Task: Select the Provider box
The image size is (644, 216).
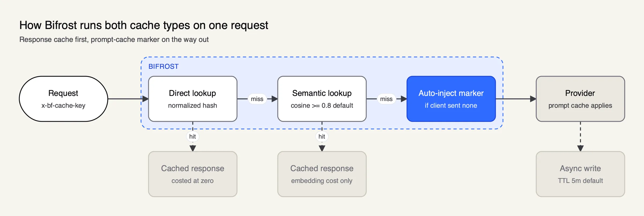Action: click(580, 99)
